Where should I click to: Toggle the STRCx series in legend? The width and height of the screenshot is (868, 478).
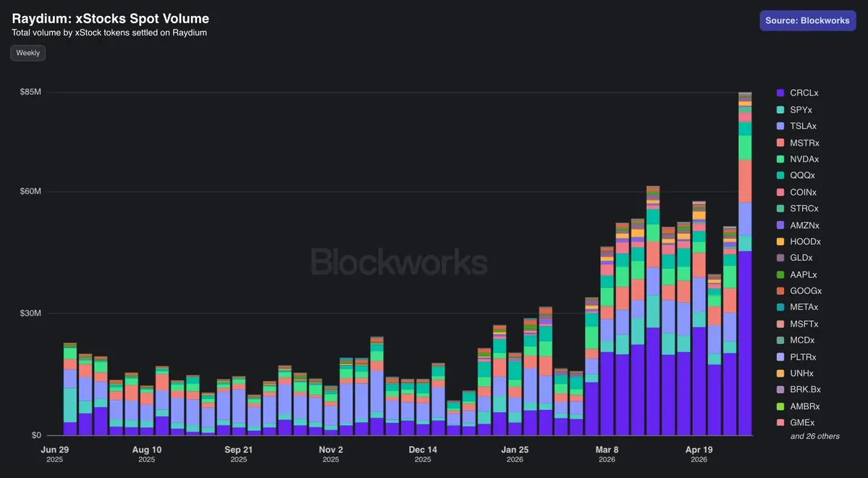tap(798, 209)
